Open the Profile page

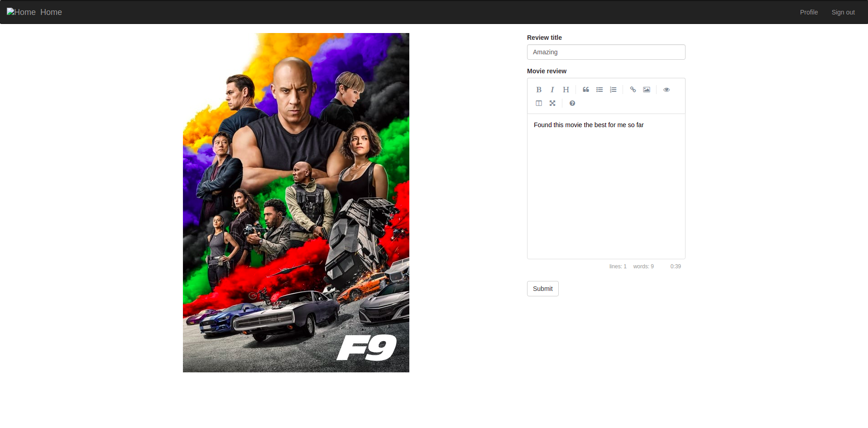pos(809,12)
